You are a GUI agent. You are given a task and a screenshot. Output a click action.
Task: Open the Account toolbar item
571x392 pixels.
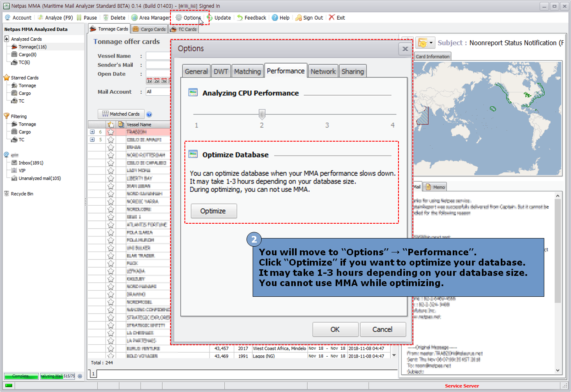pos(18,18)
